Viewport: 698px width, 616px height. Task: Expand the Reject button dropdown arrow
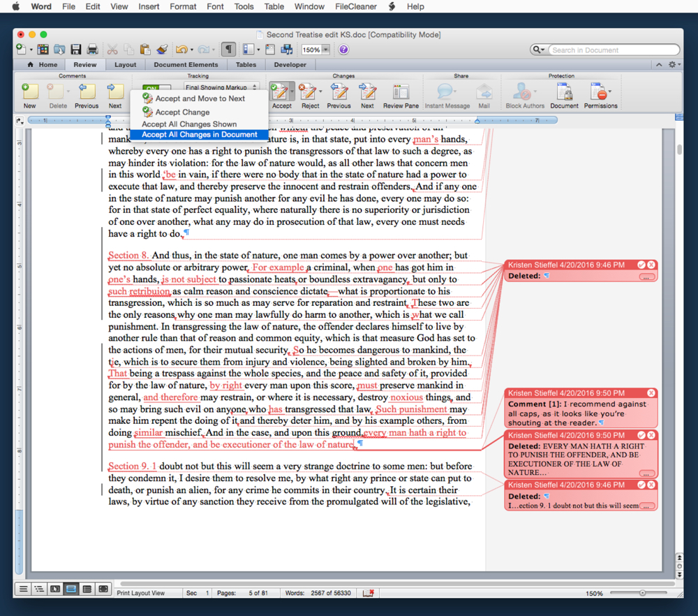coord(320,92)
